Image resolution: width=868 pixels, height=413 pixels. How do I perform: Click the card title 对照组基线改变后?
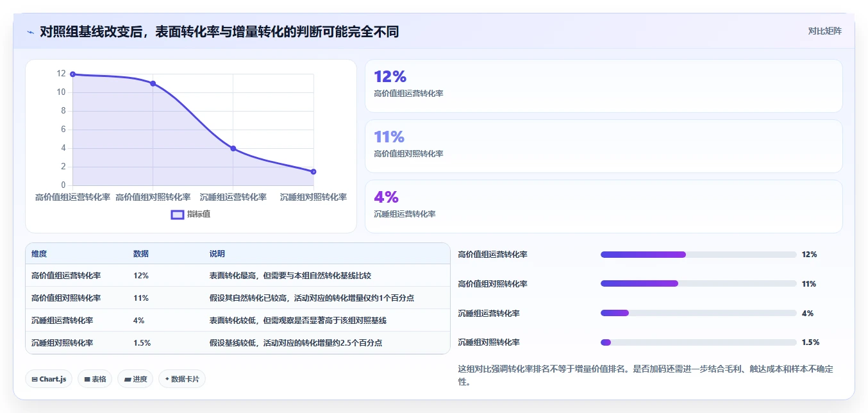point(219,31)
